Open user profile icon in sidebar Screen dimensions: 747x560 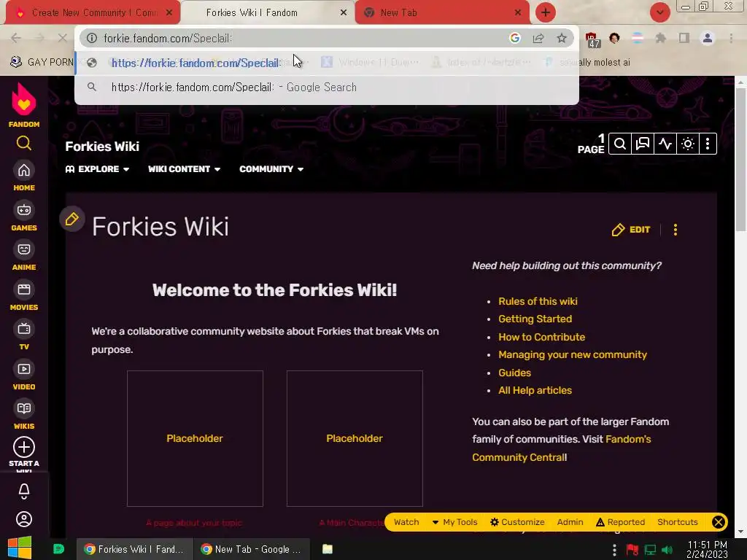(x=24, y=519)
